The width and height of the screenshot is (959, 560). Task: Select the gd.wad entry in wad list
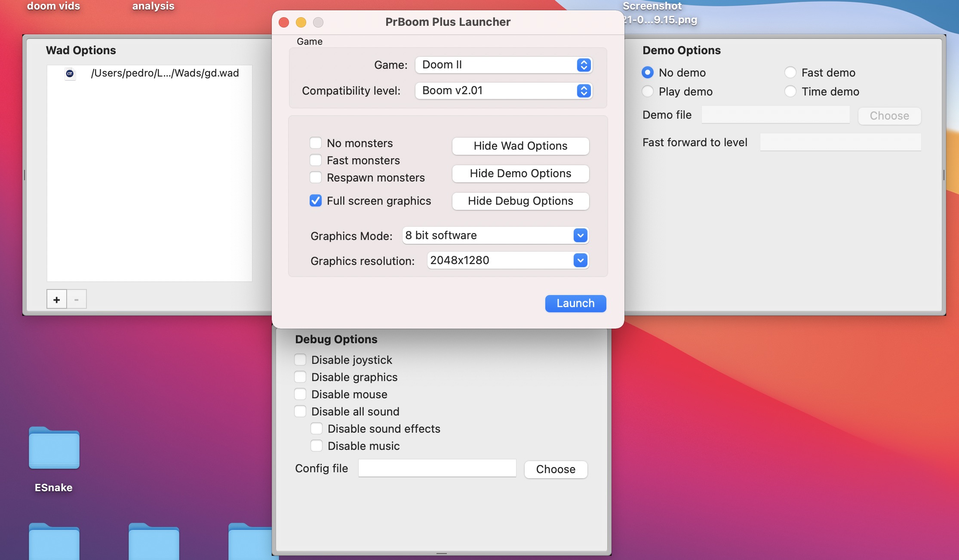pos(149,73)
